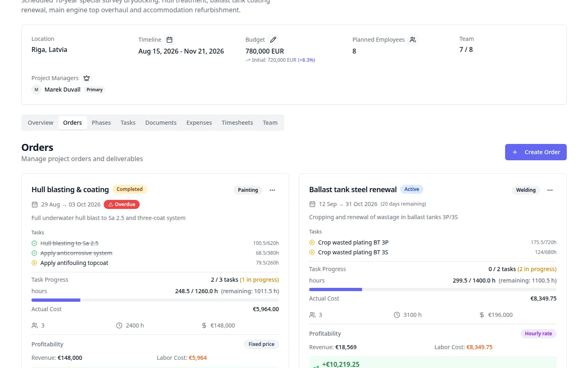Open the Phases tab
588x368 pixels.
pos(101,123)
